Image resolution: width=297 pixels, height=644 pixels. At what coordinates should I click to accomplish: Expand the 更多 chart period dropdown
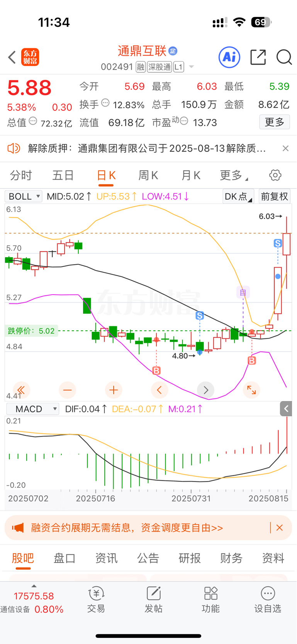[x=234, y=176]
